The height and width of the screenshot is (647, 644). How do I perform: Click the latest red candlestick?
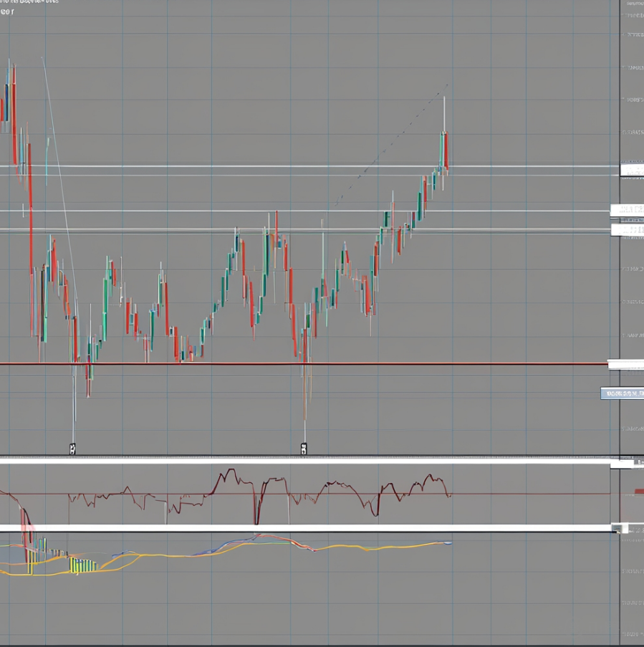click(446, 152)
